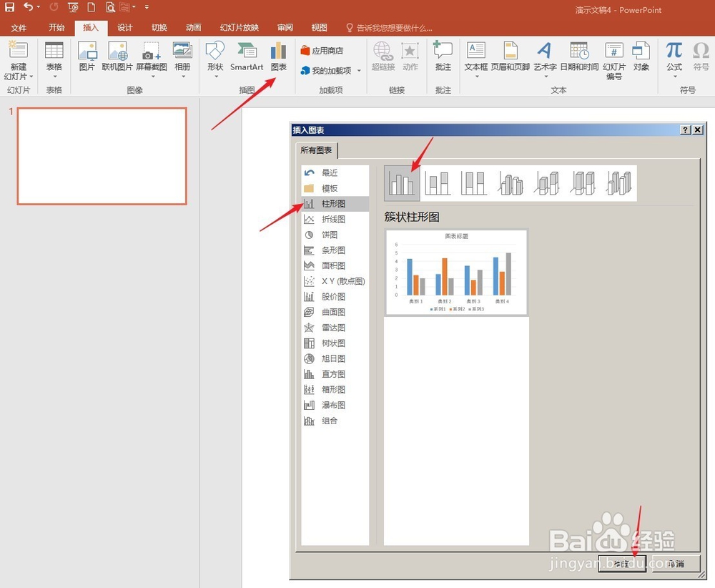Open the File (文件) tab
The height and width of the screenshot is (588, 715).
19,28
